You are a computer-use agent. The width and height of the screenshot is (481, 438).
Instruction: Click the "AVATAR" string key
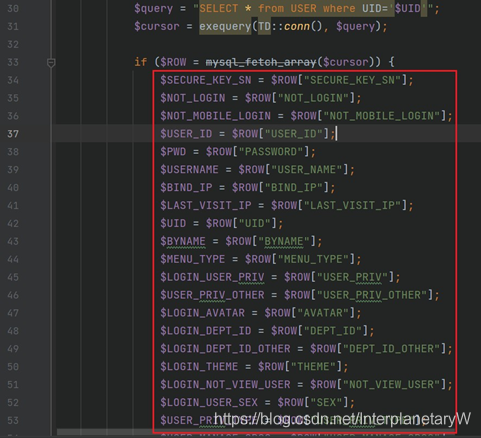pos(323,313)
